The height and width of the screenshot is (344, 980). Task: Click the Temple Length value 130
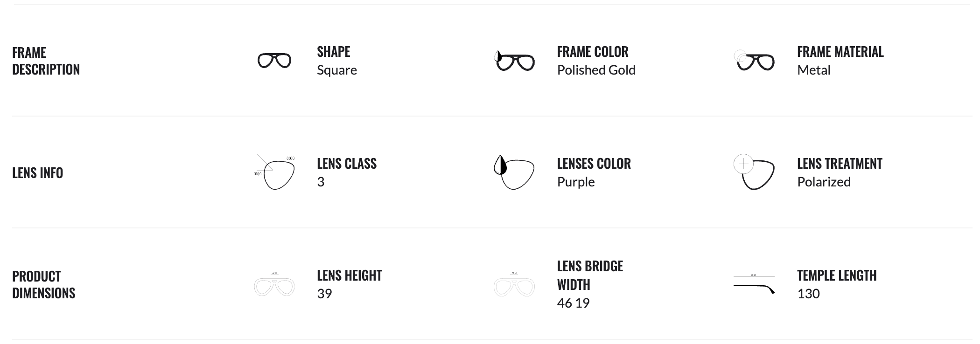coord(808,294)
